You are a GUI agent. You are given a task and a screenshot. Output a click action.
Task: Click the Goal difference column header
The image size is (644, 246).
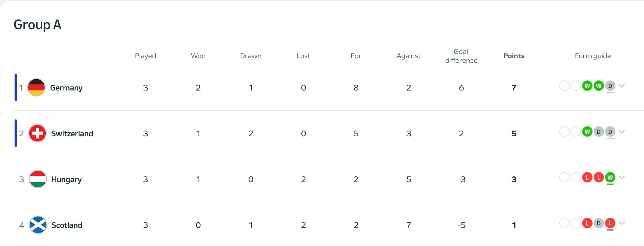point(461,56)
